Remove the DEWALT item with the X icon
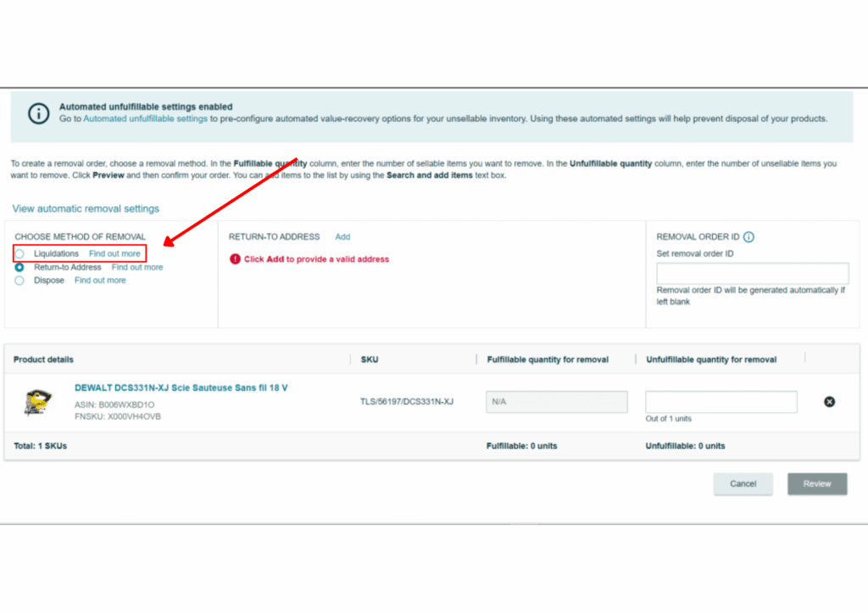Viewport: 868px width, 614px height. [828, 401]
